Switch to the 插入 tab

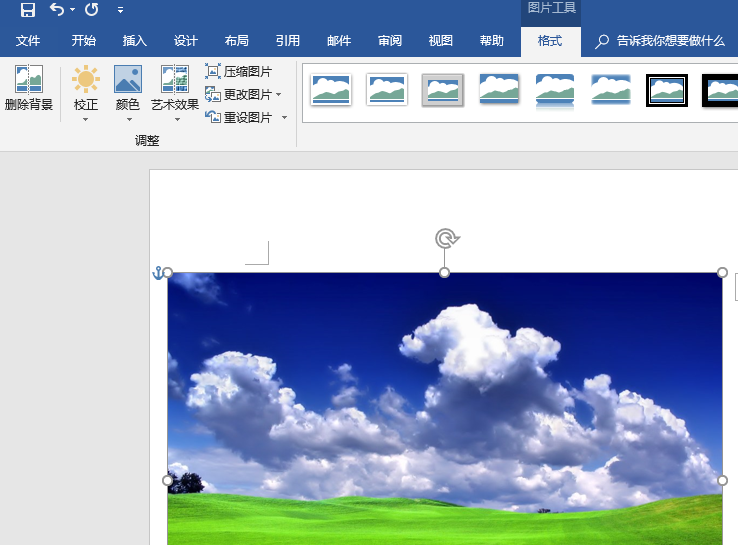coord(135,41)
